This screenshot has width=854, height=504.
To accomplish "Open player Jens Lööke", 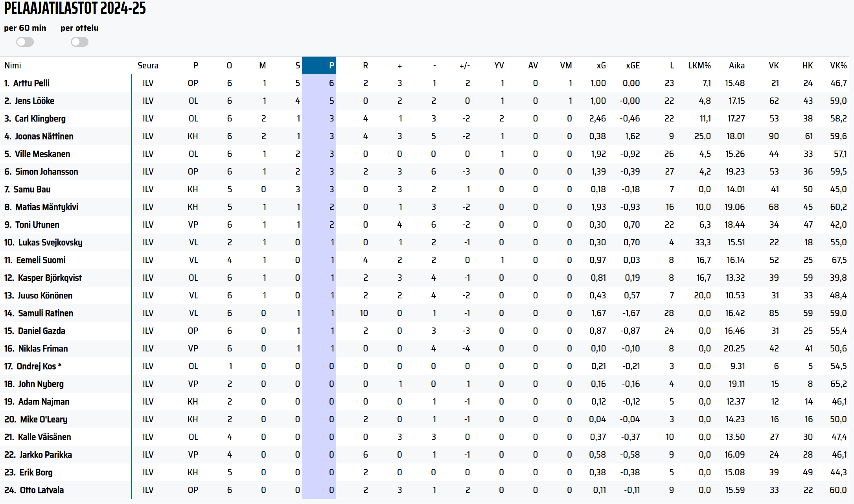I will coord(34,101).
